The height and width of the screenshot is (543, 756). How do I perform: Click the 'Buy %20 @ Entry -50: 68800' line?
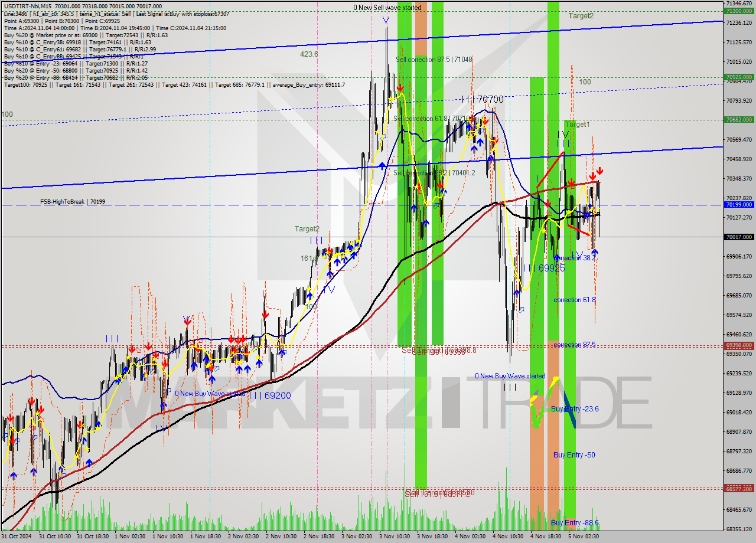(76, 70)
